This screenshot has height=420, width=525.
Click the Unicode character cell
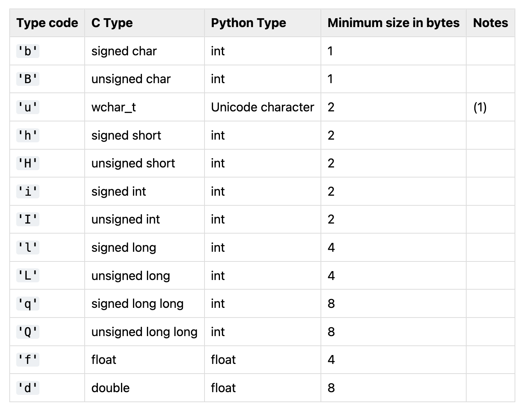point(262,107)
